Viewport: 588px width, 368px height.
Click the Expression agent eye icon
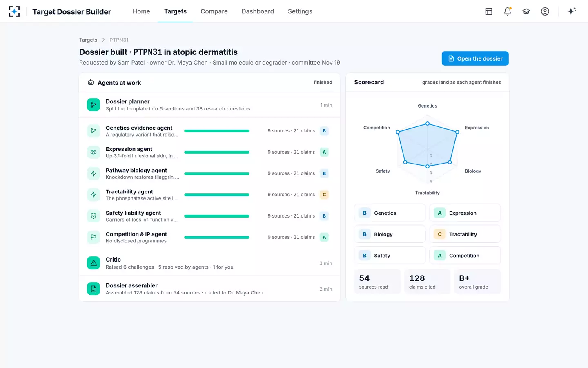(94, 152)
